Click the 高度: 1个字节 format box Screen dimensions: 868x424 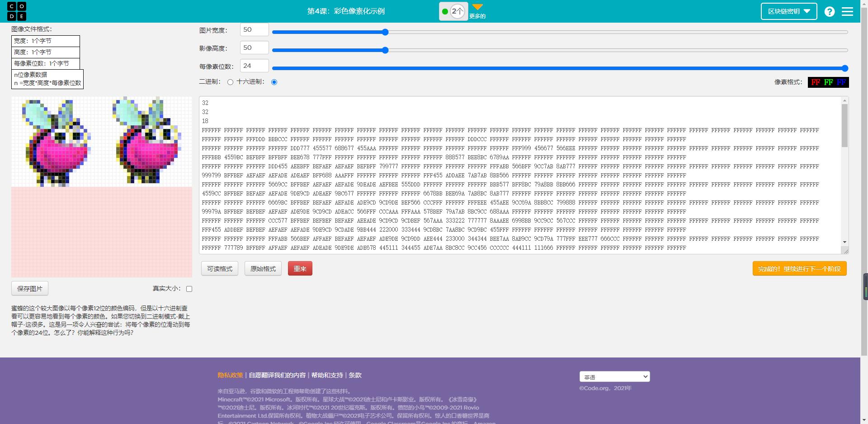(46, 52)
